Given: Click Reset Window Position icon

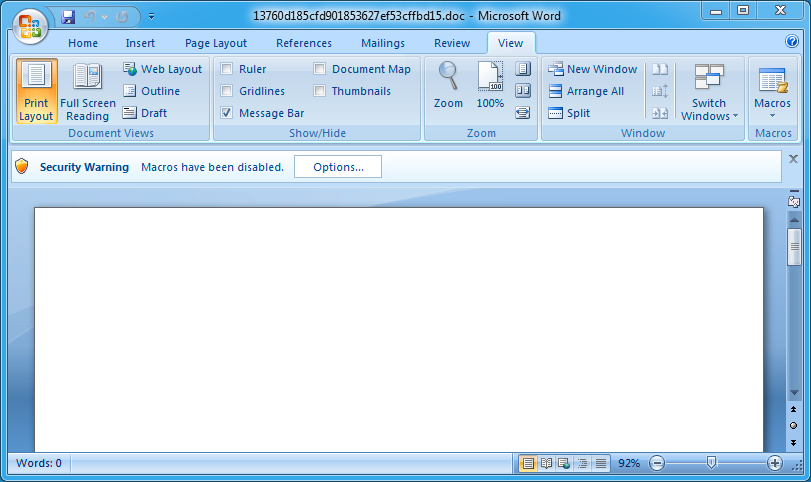Looking at the screenshot, I should (660, 113).
